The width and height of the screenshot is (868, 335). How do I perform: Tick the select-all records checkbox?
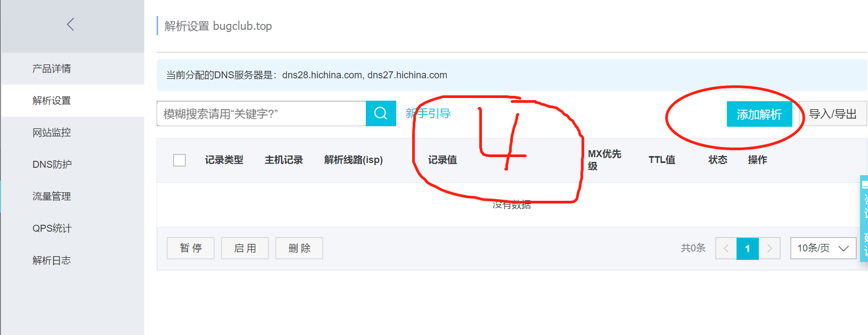179,160
